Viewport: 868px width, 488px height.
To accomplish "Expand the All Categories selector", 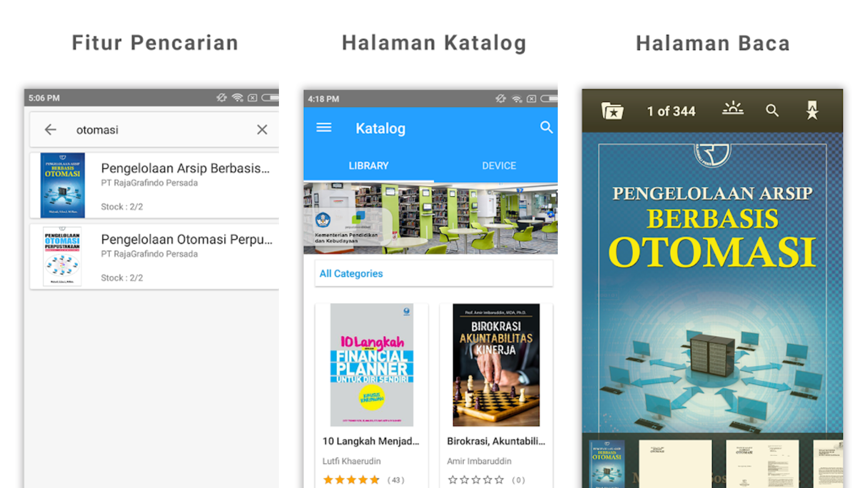I will tap(434, 273).
